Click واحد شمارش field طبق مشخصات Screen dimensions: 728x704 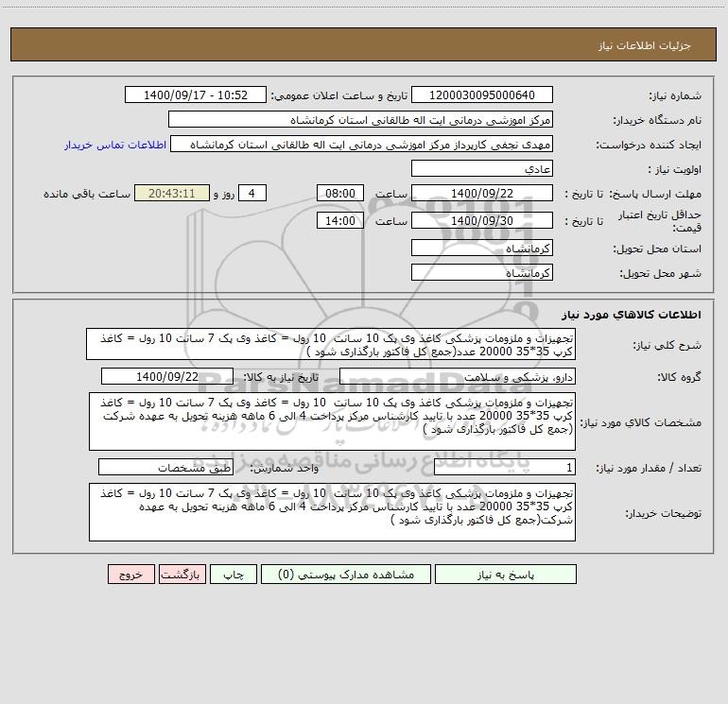[x=165, y=468]
